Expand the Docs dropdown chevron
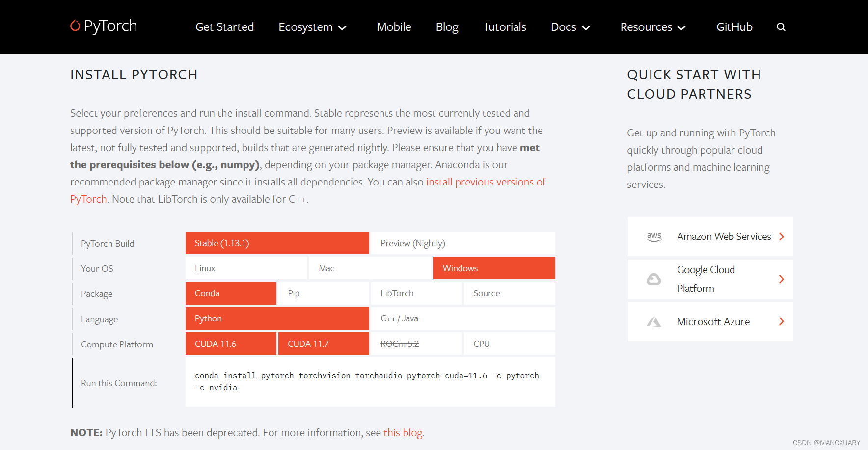The height and width of the screenshot is (450, 868). click(x=586, y=28)
